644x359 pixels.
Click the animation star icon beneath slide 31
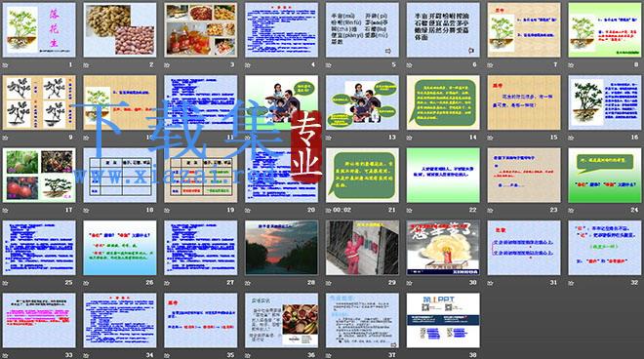click(x=491, y=283)
